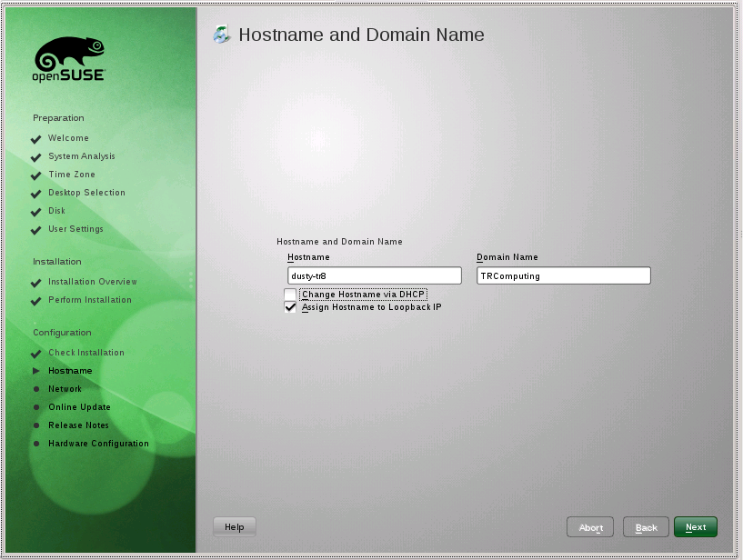Viewport: 743px width, 560px height.
Task: Click the Installation section heading
Action: coord(57,262)
